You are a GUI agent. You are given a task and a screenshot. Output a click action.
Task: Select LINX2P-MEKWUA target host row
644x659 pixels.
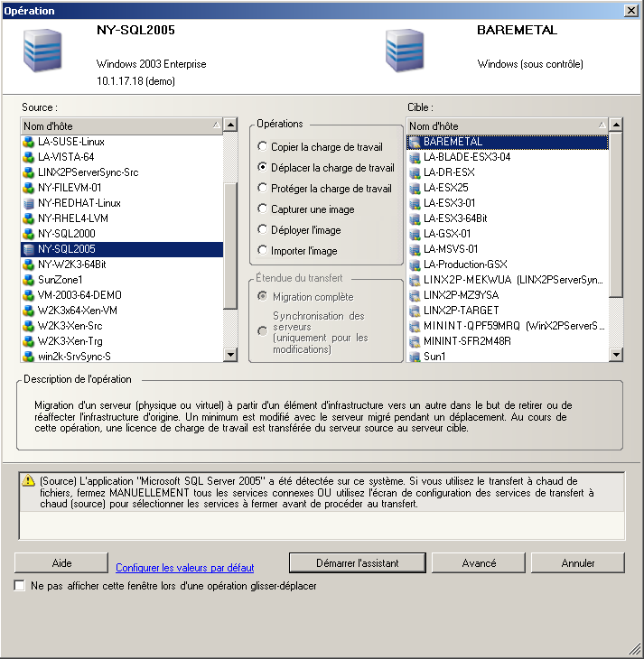[x=508, y=280]
